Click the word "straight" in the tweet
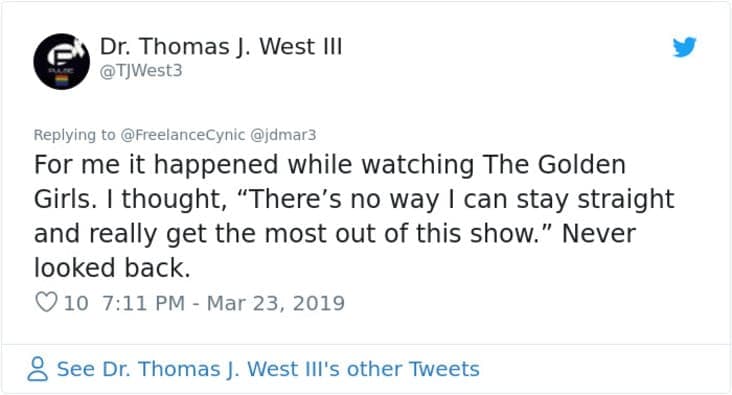Image resolution: width=732 pixels, height=395 pixels. point(626,199)
